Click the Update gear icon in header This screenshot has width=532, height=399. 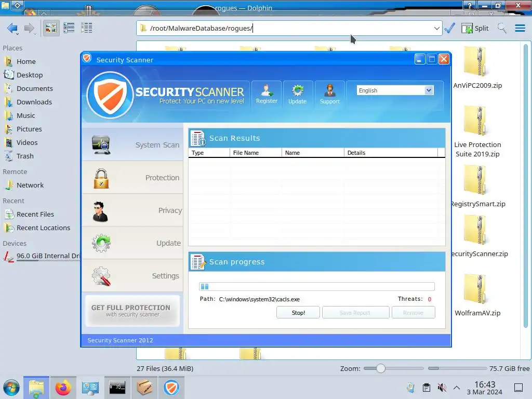[x=298, y=95]
